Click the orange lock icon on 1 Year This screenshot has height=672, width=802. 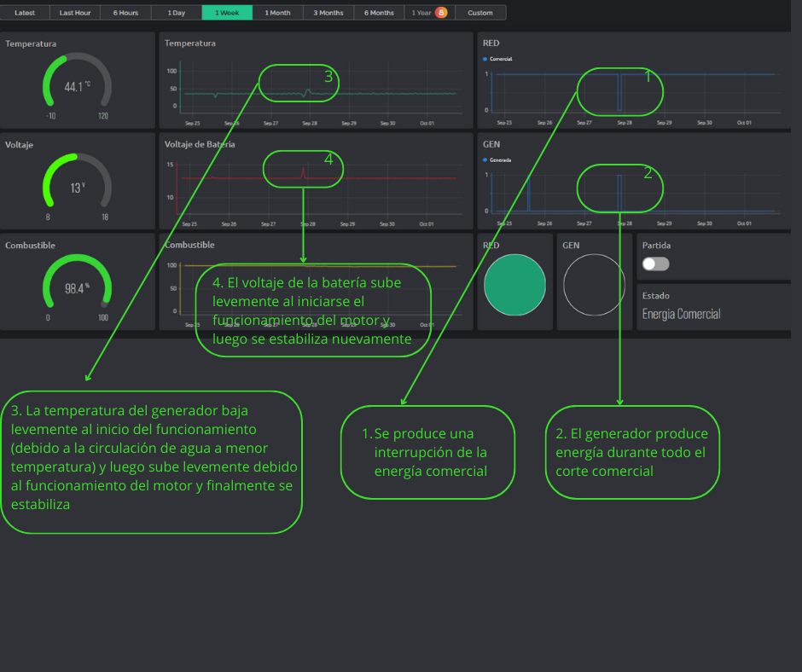pyautogui.click(x=441, y=12)
